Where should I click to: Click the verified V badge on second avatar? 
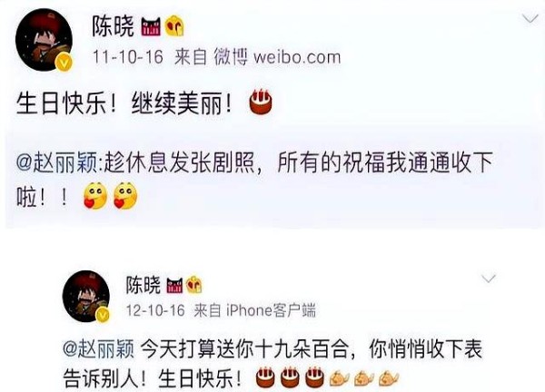(103, 315)
